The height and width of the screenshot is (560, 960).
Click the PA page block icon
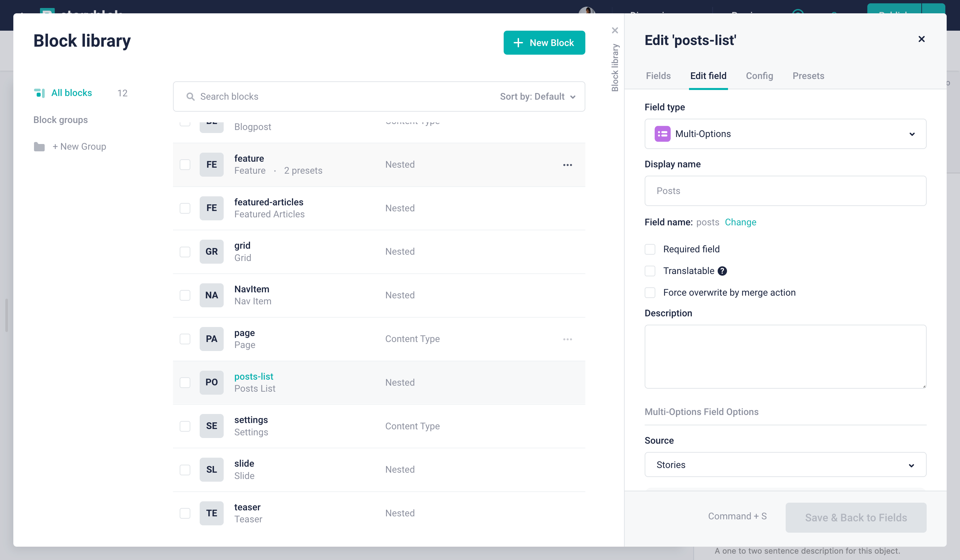[x=211, y=339]
